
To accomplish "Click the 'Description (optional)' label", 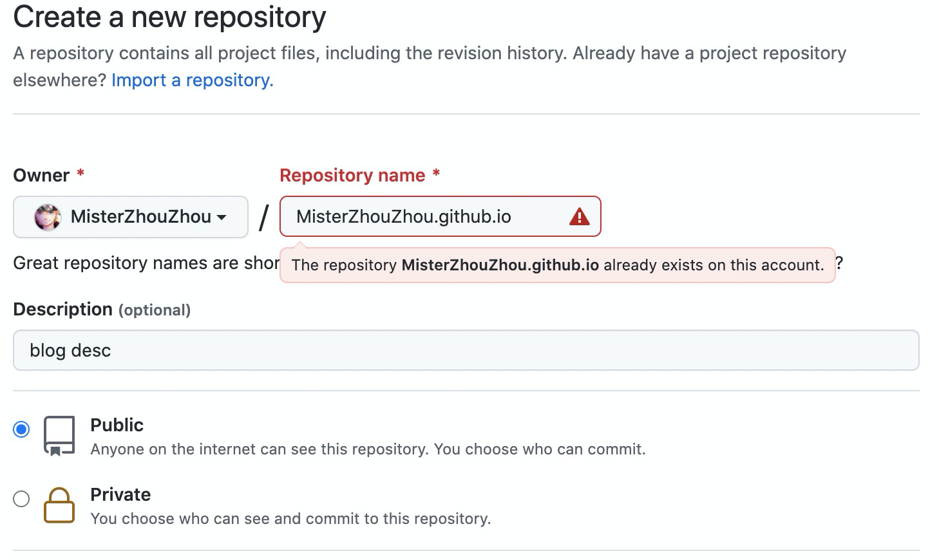I will coord(102,310).
